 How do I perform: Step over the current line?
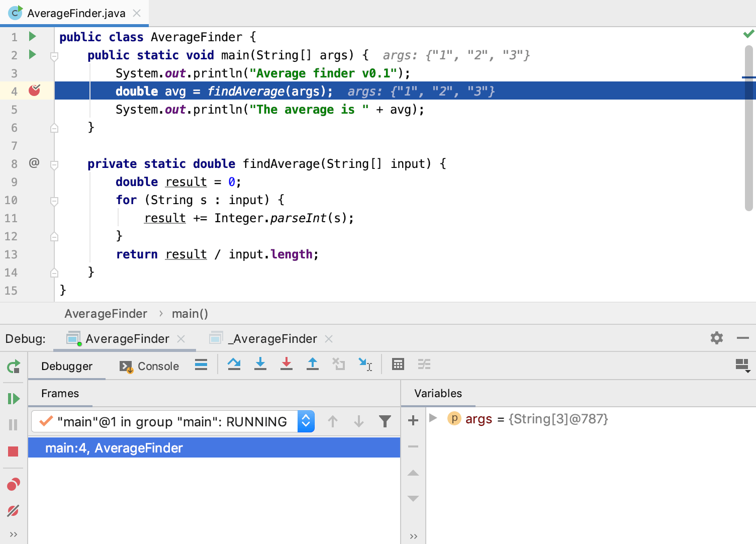[x=234, y=365]
